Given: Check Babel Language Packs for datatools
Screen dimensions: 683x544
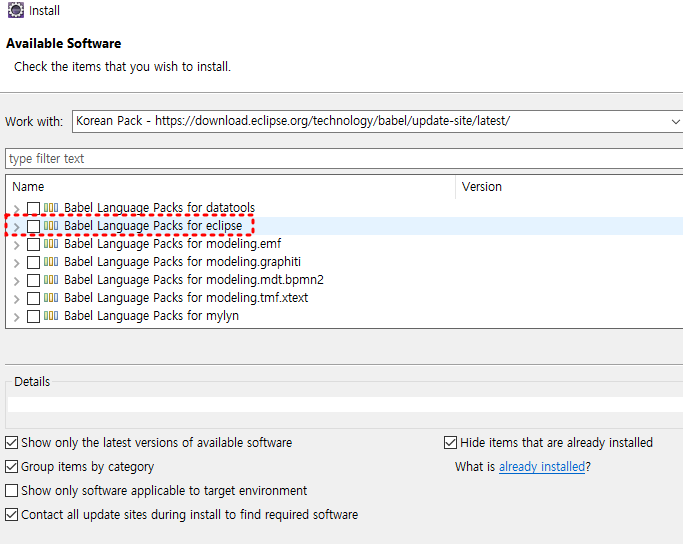Looking at the screenshot, I should pos(34,208).
